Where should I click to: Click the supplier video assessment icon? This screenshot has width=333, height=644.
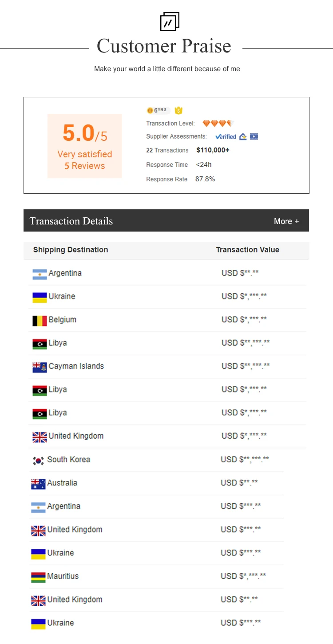pos(254,136)
